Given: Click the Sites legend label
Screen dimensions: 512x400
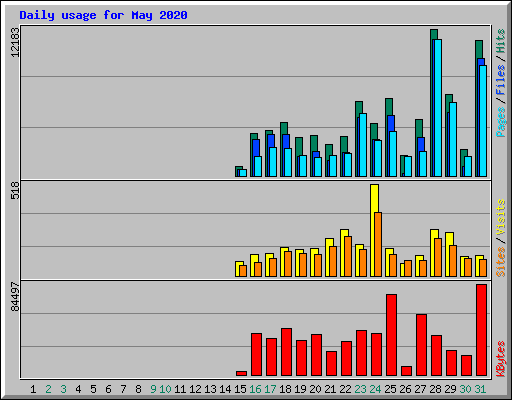Looking at the screenshot, I should (x=501, y=262).
